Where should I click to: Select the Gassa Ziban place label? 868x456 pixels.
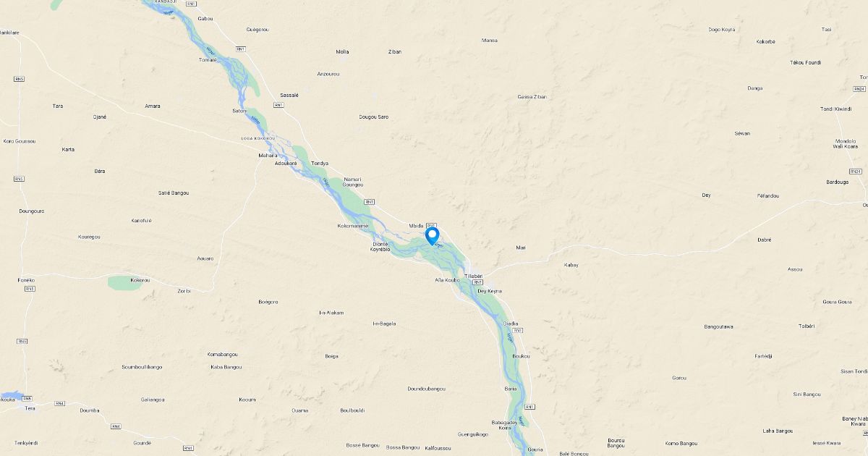click(532, 96)
